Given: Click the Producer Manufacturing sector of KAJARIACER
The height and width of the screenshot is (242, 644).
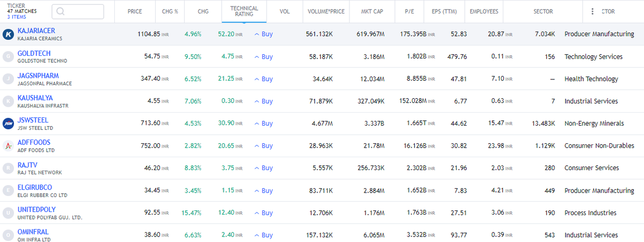Looking at the screenshot, I should pyautogui.click(x=599, y=34).
